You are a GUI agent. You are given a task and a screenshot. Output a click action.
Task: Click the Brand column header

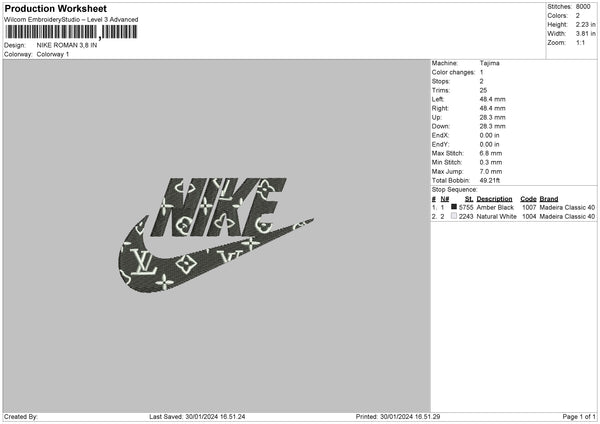click(x=549, y=199)
